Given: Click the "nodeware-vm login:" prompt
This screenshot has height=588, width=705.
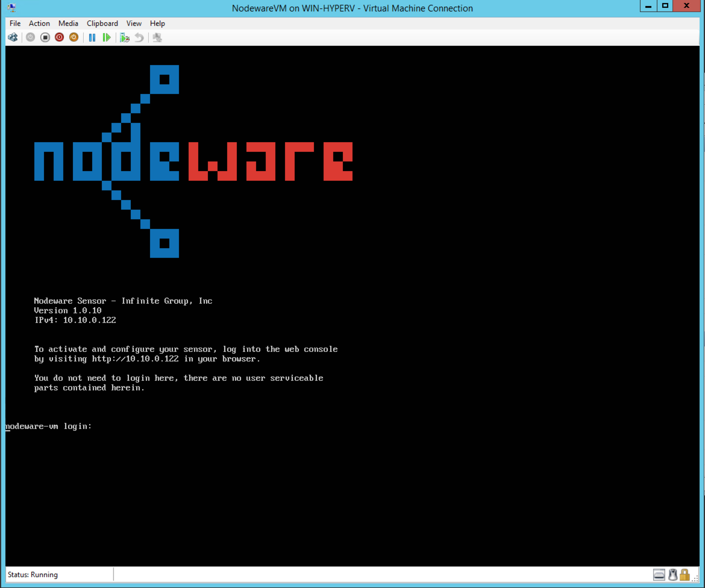Looking at the screenshot, I should pos(49,426).
